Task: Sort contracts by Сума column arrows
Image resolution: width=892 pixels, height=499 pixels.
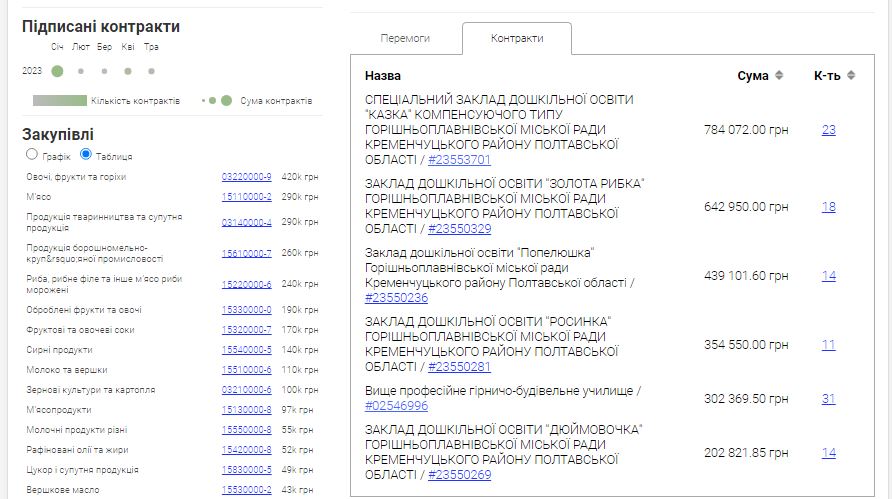Action: pos(779,76)
